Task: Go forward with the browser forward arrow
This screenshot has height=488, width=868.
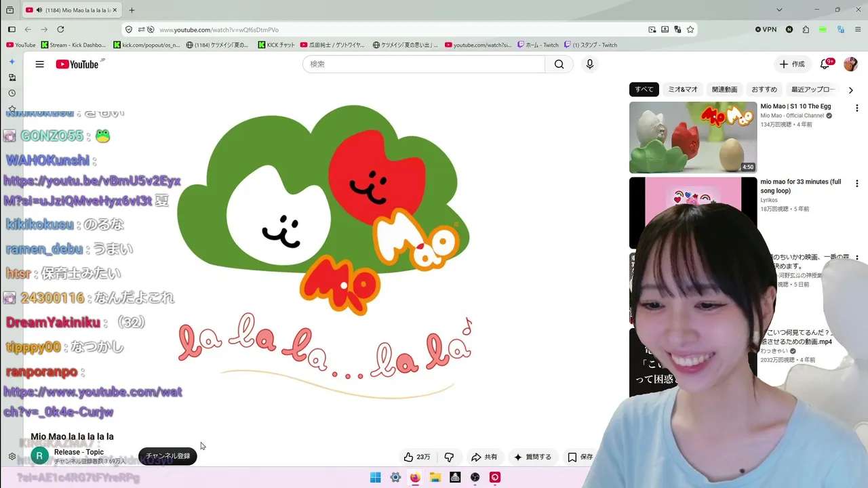Action: click(x=44, y=30)
